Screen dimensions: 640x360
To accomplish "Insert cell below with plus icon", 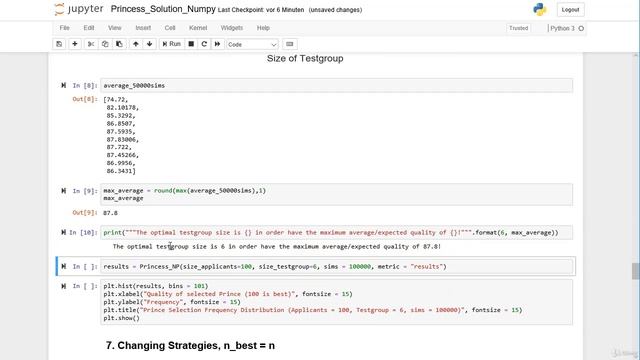I will tap(75, 44).
